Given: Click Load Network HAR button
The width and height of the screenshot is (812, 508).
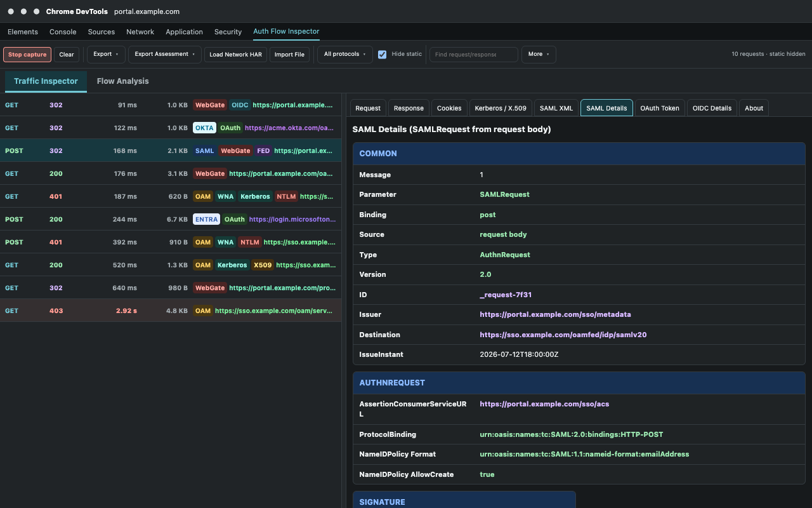Looking at the screenshot, I should (x=235, y=55).
